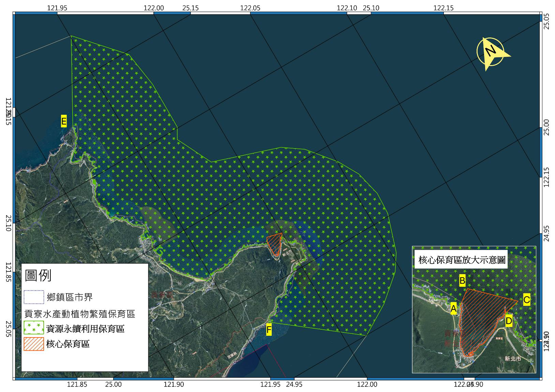Click the legend text 核心保育區

coord(68,344)
